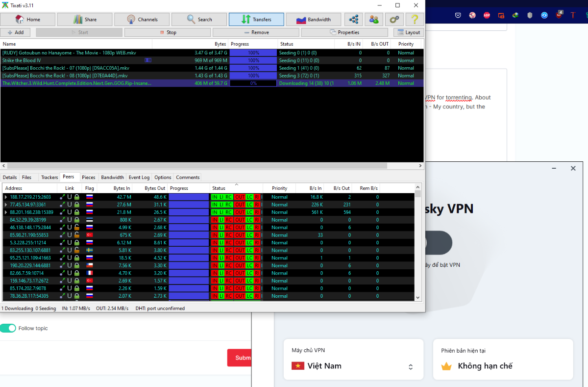Image resolution: width=588 pixels, height=387 pixels.
Task: Open the Việt Nam VPN server selector
Action: (x=353, y=366)
